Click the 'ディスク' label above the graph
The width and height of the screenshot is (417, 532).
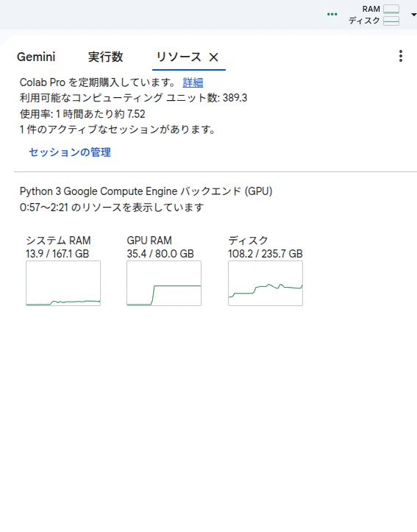click(248, 241)
